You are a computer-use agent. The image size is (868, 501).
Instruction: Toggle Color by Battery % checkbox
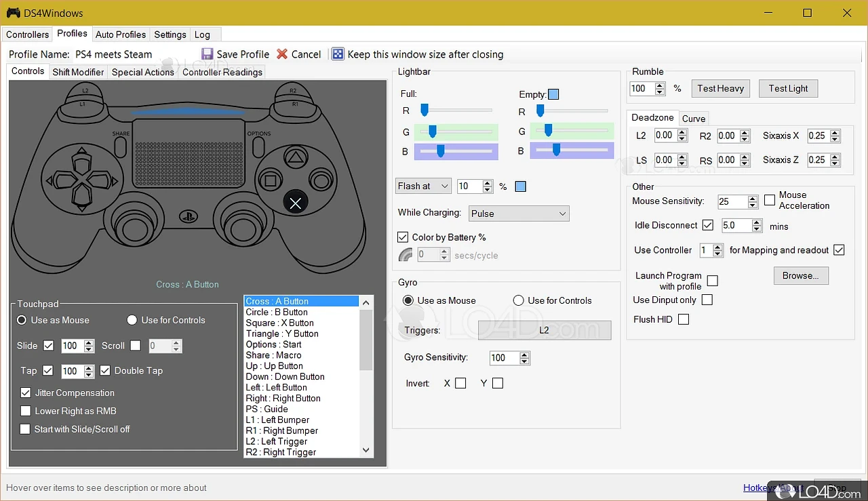403,237
